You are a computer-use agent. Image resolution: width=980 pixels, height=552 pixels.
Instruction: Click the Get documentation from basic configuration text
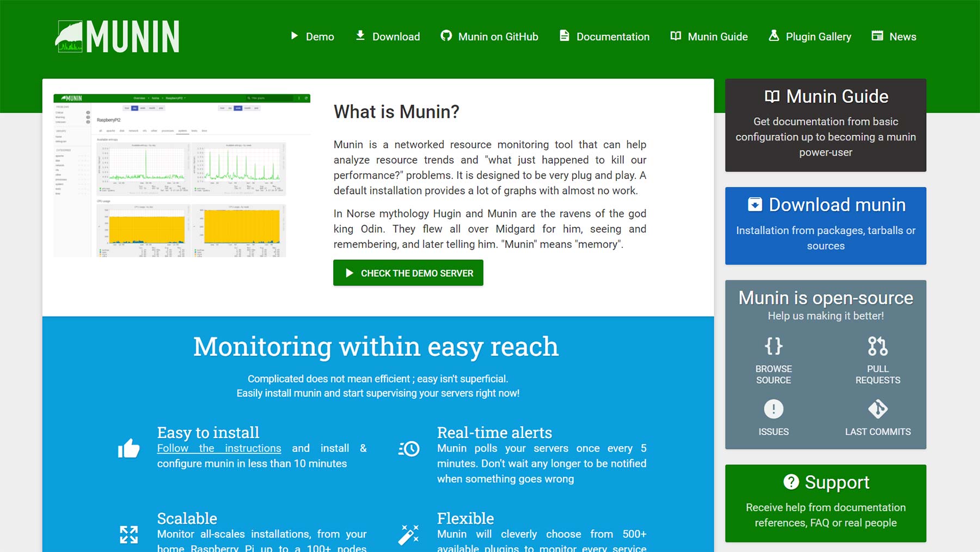click(x=826, y=137)
